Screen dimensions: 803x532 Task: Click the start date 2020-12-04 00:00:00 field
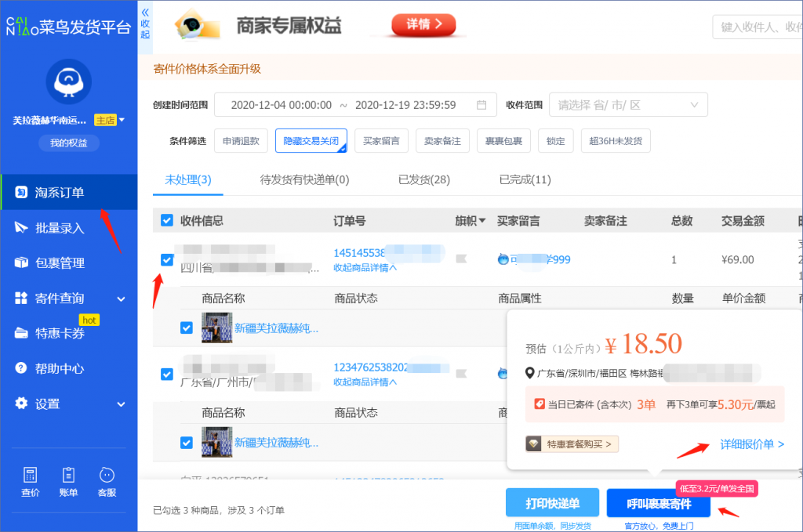(x=282, y=105)
